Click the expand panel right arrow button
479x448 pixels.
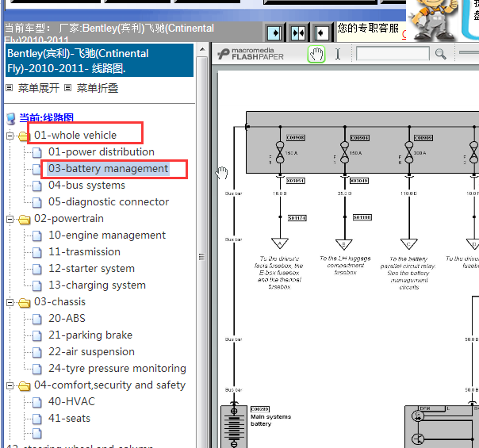coord(274,33)
